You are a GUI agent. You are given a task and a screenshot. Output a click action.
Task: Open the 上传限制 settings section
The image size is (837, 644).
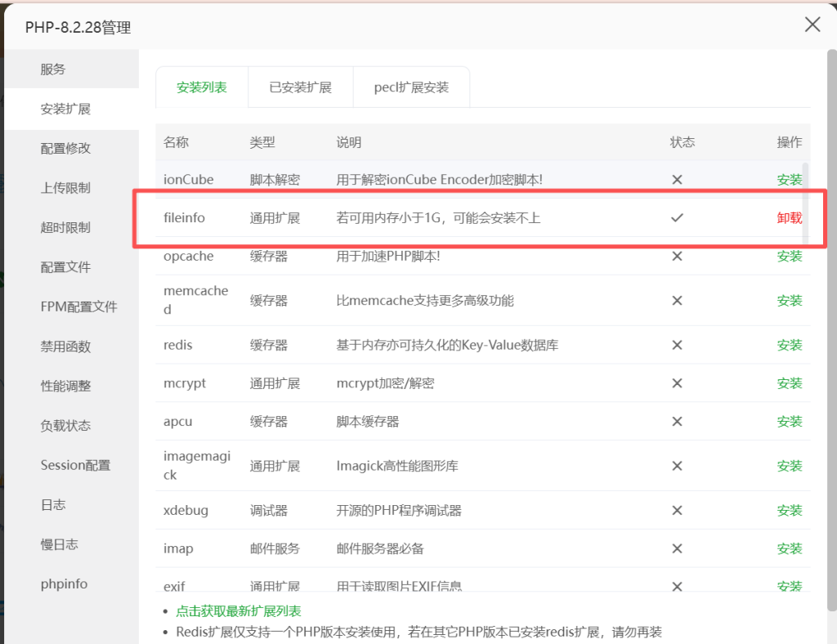[x=65, y=188]
